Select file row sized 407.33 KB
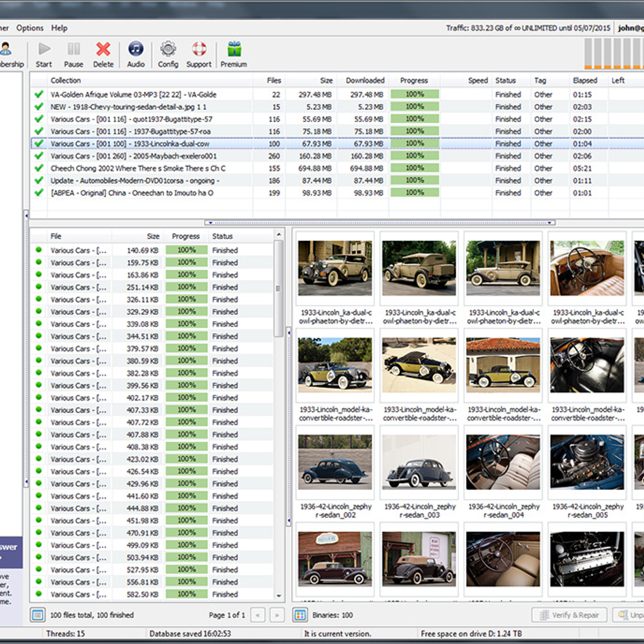Screen dimensions: 644x644 click(152, 410)
